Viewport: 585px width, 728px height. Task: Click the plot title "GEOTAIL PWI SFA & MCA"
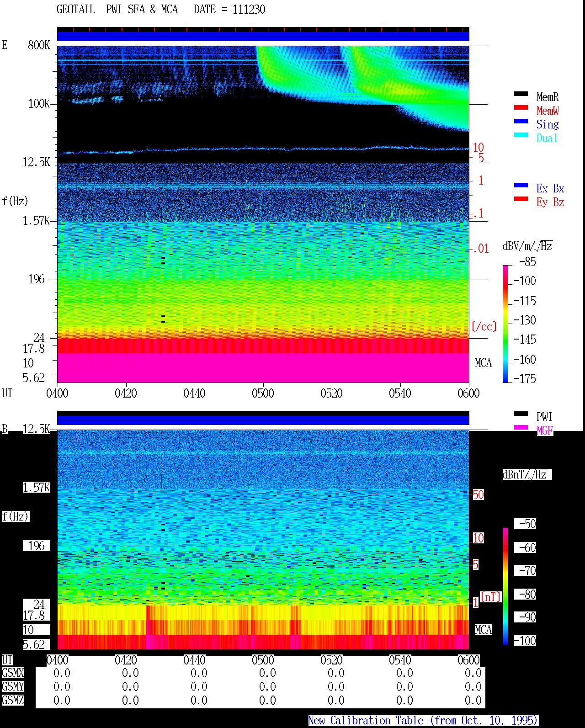pos(117,10)
